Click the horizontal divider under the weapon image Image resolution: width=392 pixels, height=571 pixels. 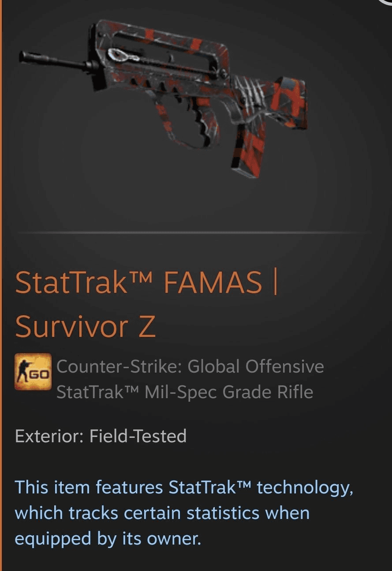(x=194, y=232)
